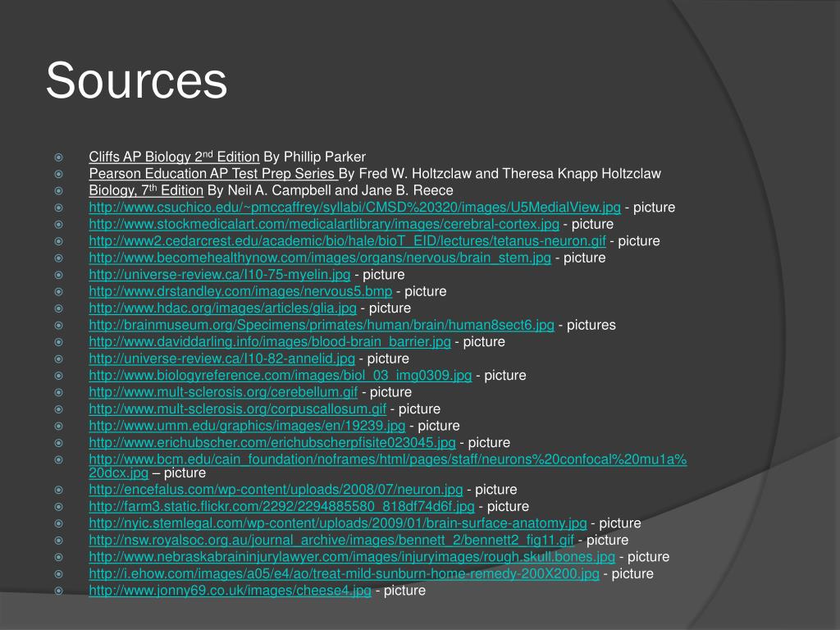This screenshot has width=840, height=630.
Task: Click the farm3.static.flickr.com image link
Action: tap(282, 506)
